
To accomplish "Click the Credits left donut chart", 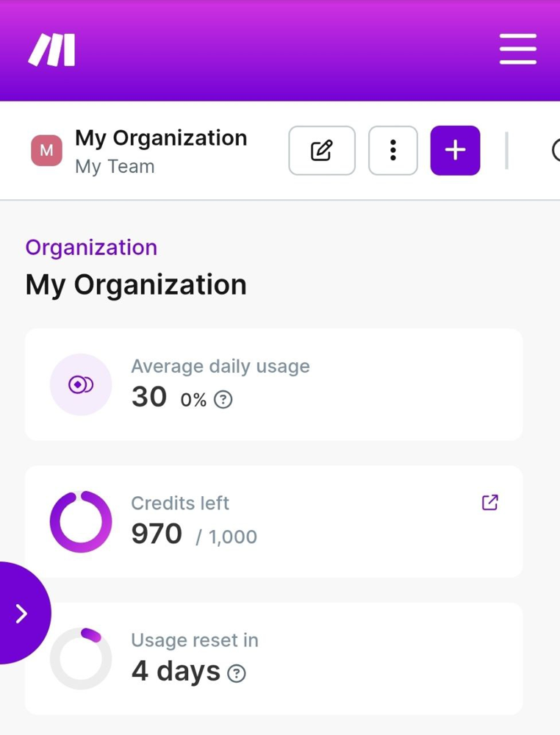I will click(81, 521).
